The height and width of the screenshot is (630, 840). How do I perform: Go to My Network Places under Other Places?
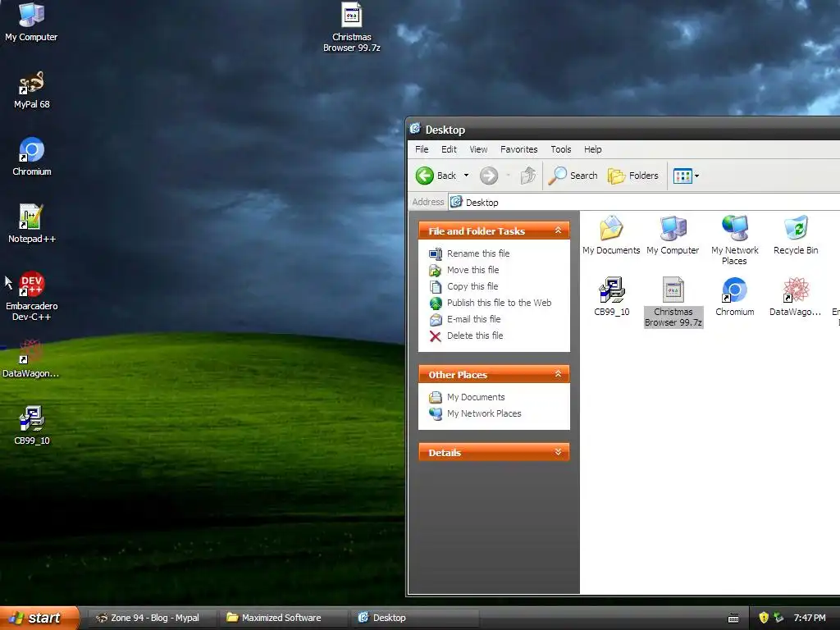pyautogui.click(x=475, y=413)
